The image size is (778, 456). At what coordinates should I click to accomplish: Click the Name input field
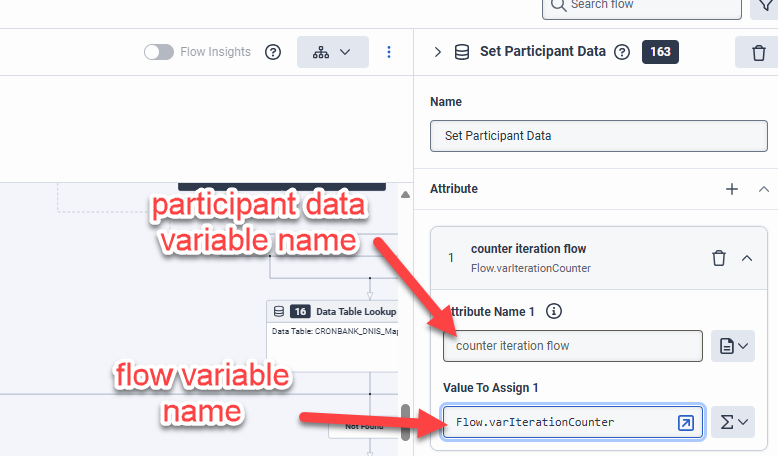pos(599,136)
